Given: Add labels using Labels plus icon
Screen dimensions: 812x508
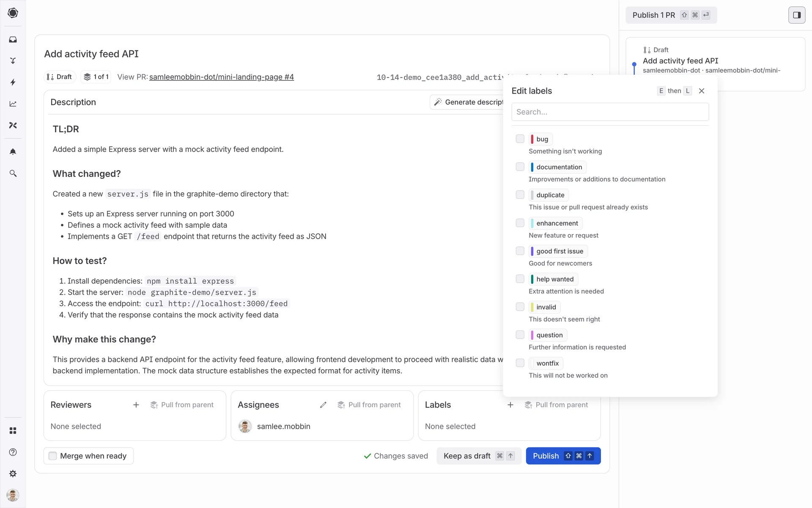Looking at the screenshot, I should coord(510,405).
